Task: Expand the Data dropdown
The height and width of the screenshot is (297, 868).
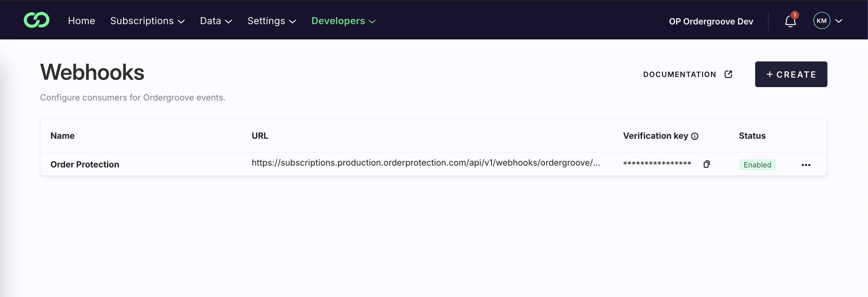Action: point(216,20)
